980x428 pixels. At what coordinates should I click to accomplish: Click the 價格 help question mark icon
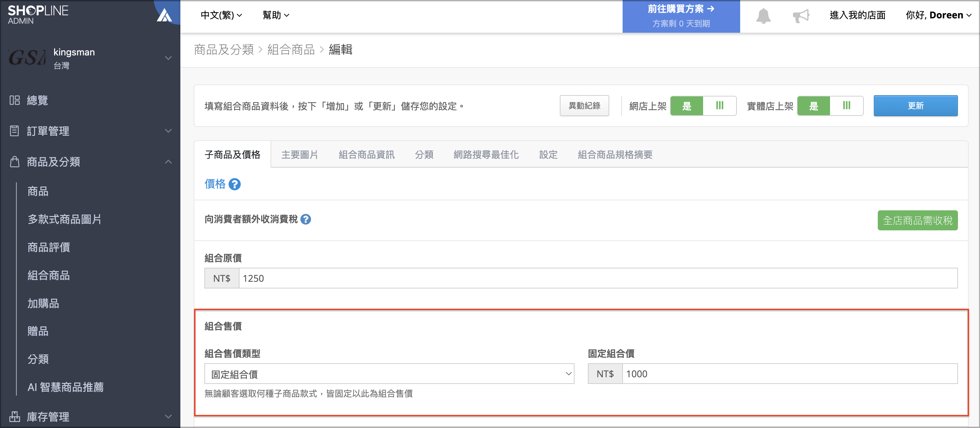[x=235, y=184]
